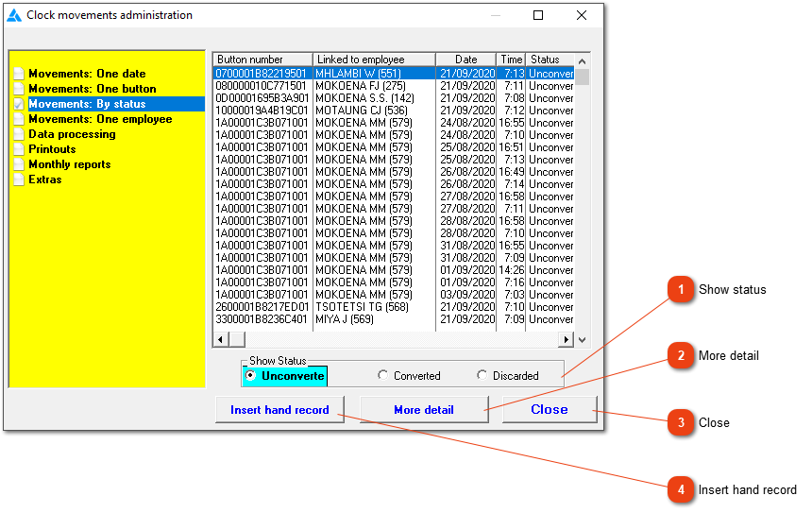This screenshot has height=513, width=812.
Task: Open Monthly reports section
Action: pos(70,164)
